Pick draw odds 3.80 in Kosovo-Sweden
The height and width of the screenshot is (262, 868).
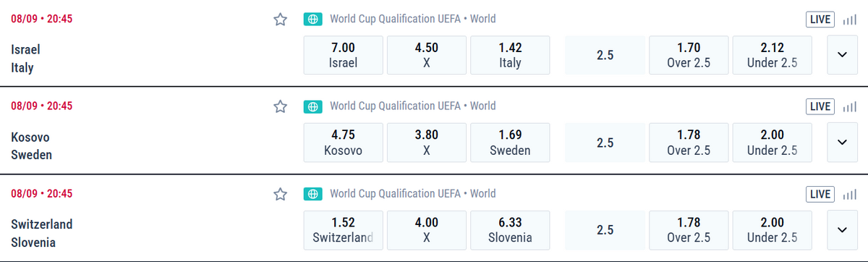(x=426, y=143)
